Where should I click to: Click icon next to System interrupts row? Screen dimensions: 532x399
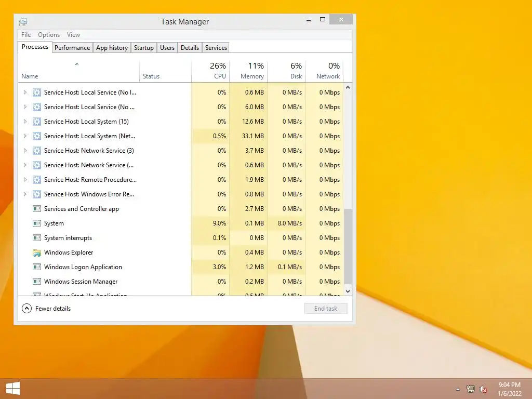(x=37, y=238)
